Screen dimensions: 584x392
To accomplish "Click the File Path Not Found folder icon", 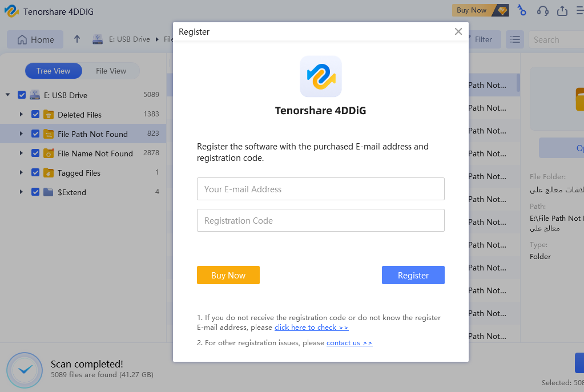I will 49,134.
